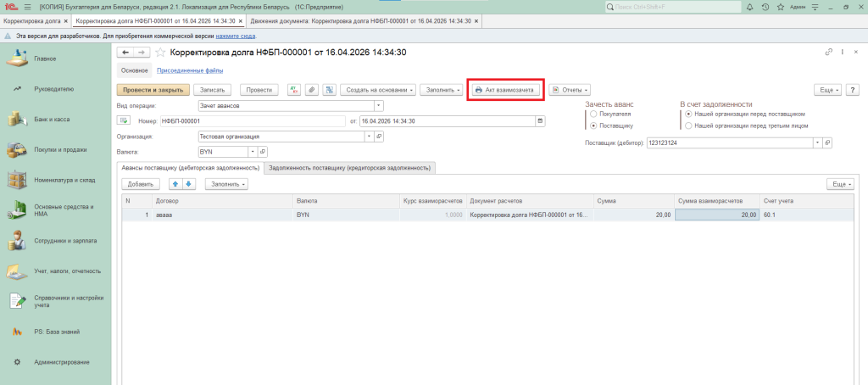Screen dimensions: 868x385
Task: Click the Провести и закрыть button
Action: click(x=153, y=89)
